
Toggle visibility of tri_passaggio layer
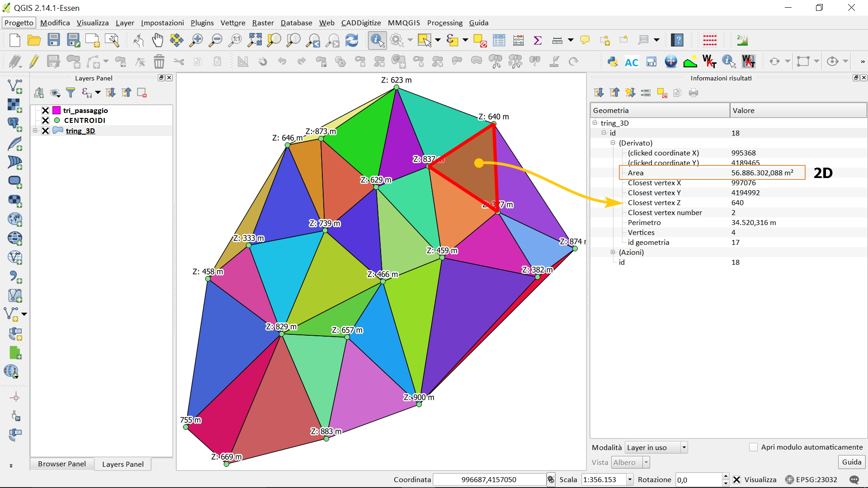click(45, 110)
